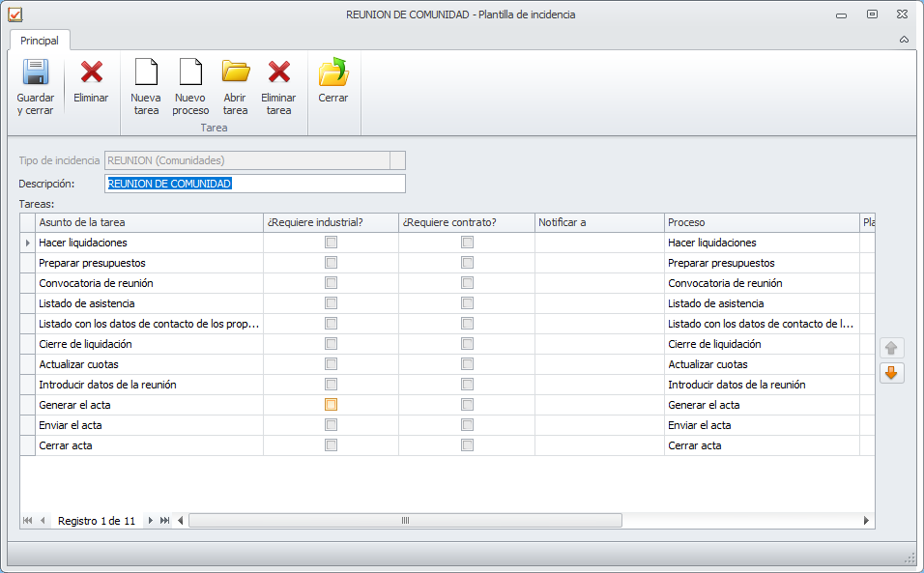The width and height of the screenshot is (924, 573).
Task: Click the application checkmark icon in title bar
Action: 15,14
